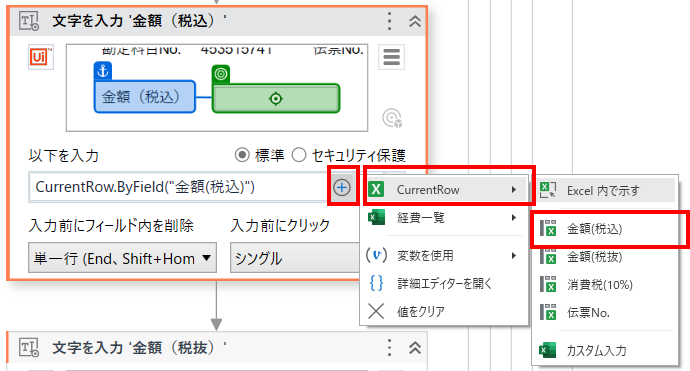Click the 文字を入力 '金額（税込）' activity title
The height and width of the screenshot is (371, 690).
pos(139,21)
